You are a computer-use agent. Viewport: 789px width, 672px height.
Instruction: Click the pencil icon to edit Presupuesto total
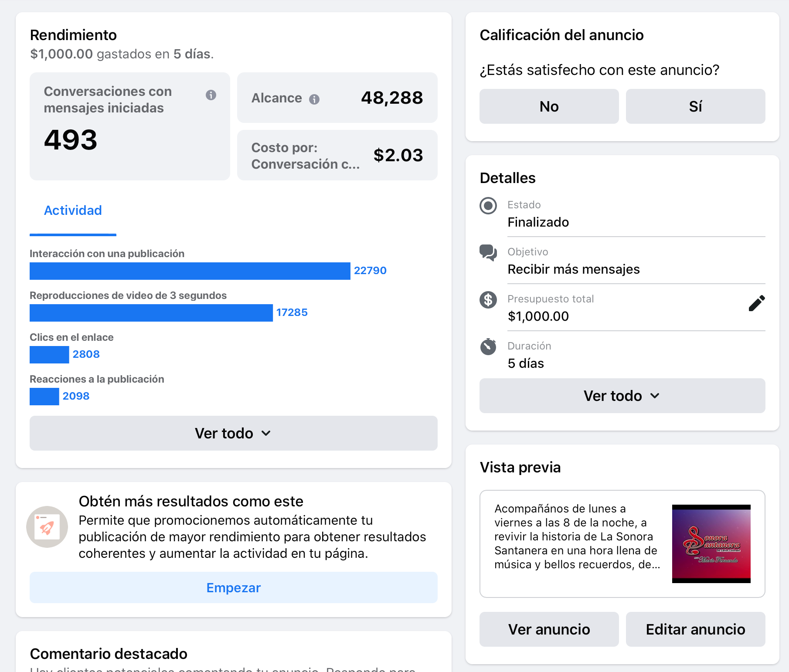point(757,303)
